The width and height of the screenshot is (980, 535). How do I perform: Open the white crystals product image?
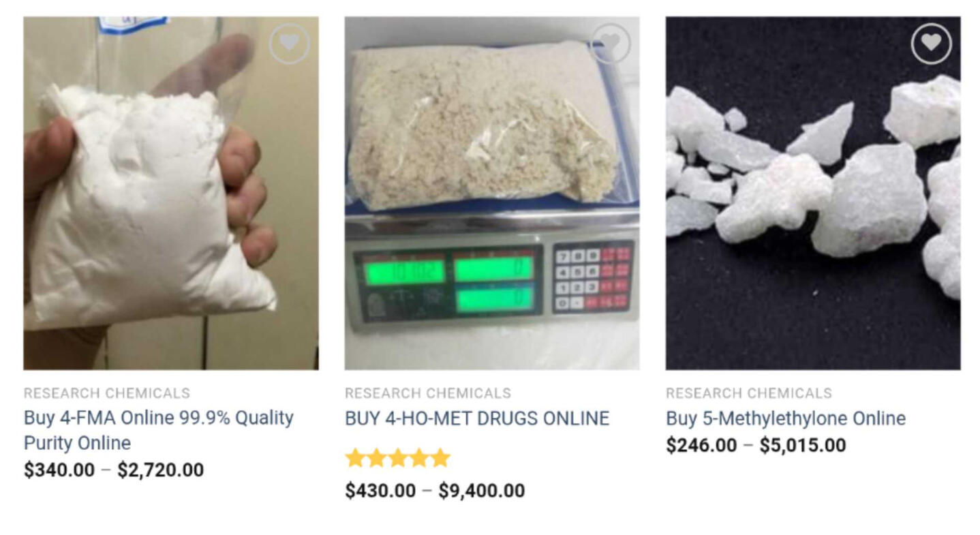[813, 194]
